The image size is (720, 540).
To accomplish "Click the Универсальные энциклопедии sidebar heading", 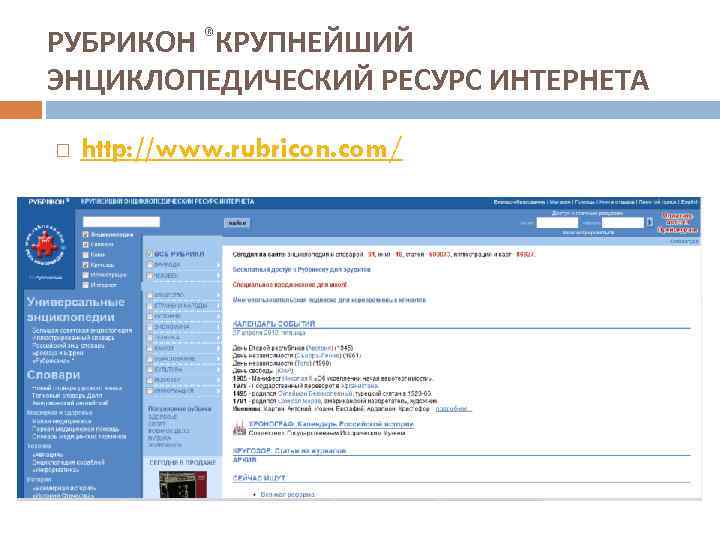I will [75, 309].
